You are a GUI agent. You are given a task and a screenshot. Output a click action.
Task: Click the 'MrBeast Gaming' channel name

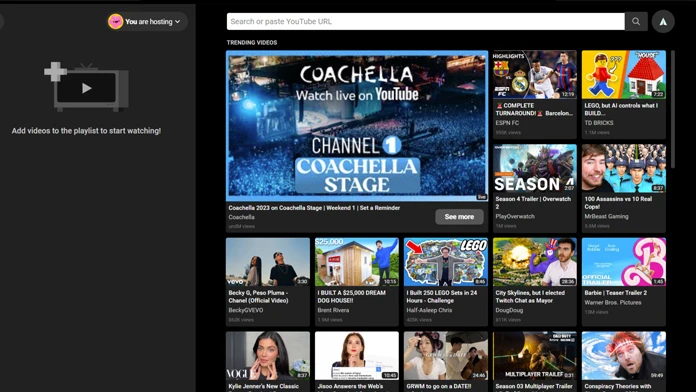coord(606,216)
